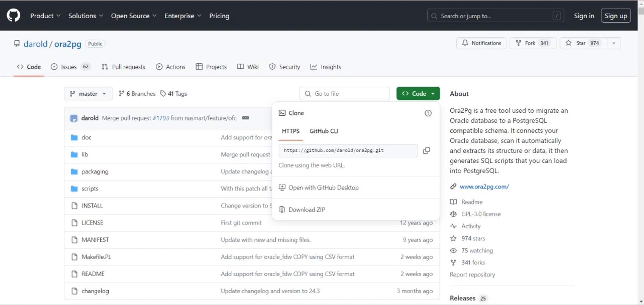Image resolution: width=644 pixels, height=305 pixels.
Task: Select the Code repository tab
Action: (x=29, y=67)
